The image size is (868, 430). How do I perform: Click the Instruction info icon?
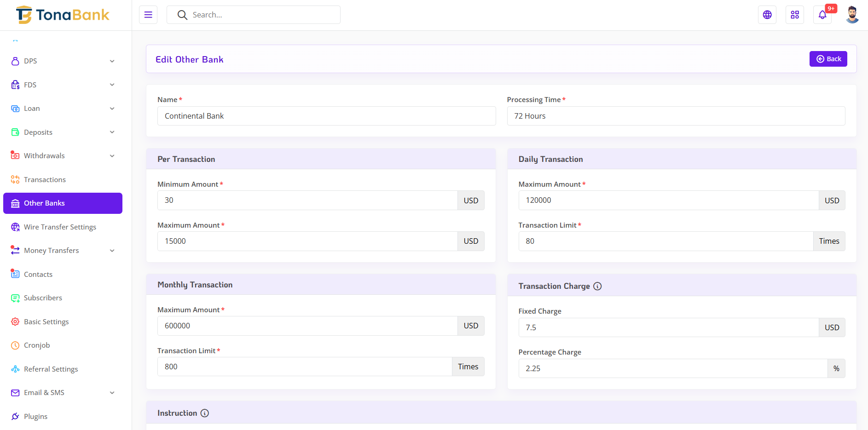click(205, 413)
